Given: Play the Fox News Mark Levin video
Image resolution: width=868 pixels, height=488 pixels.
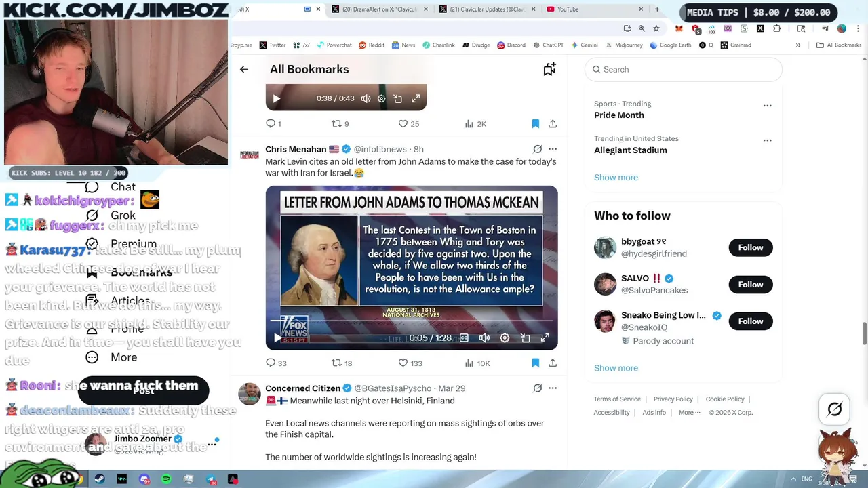Looking at the screenshot, I should (x=277, y=338).
